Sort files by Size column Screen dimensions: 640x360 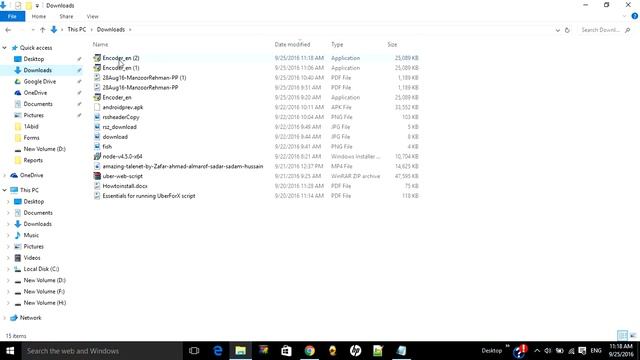[x=392, y=44]
